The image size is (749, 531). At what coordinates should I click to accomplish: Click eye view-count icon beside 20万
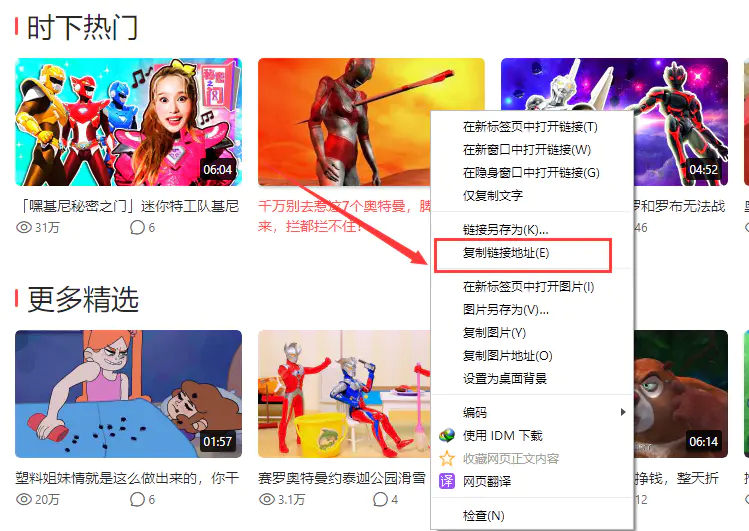point(24,499)
